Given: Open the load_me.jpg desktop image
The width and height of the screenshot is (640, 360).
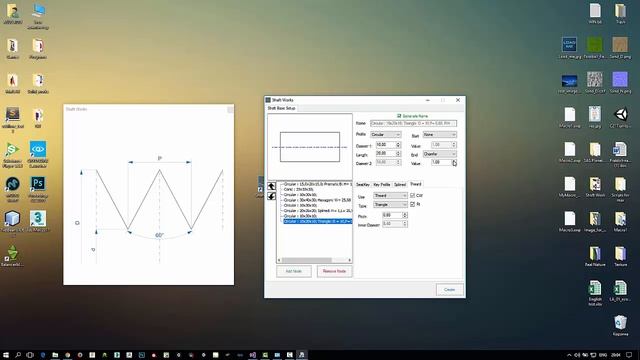Looking at the screenshot, I should [x=569, y=48].
